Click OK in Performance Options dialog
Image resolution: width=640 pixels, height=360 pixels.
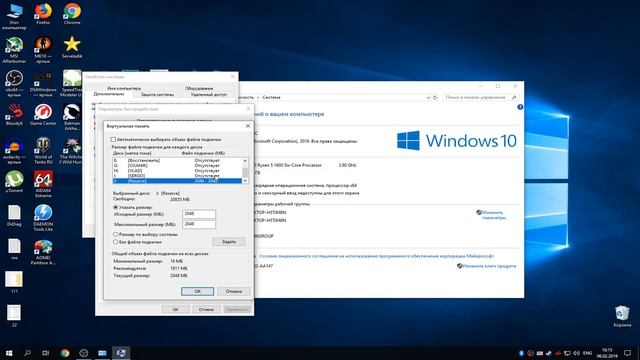175,309
